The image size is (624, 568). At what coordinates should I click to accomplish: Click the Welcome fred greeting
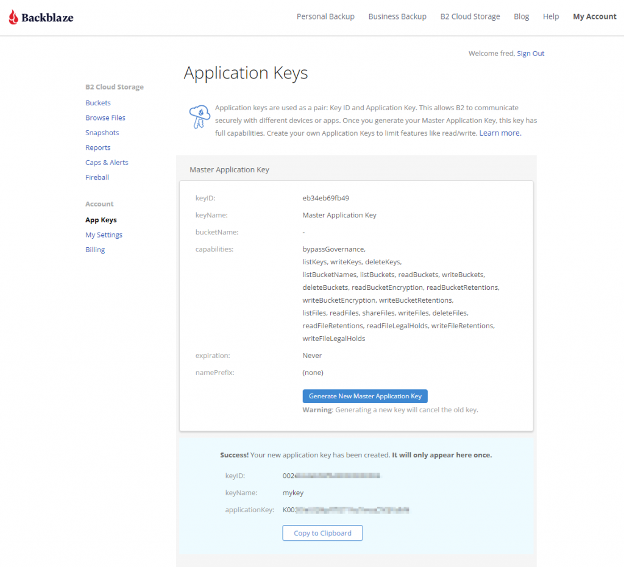(x=491, y=53)
